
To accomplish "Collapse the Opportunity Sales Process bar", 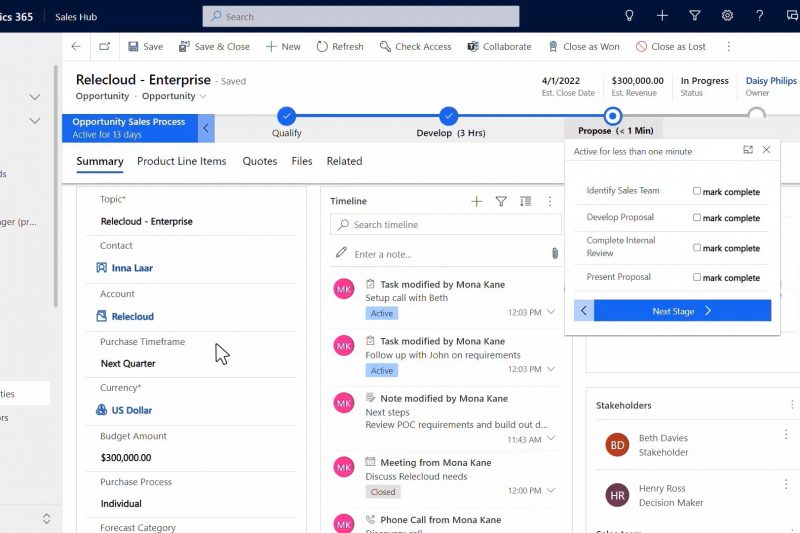I will [206, 128].
